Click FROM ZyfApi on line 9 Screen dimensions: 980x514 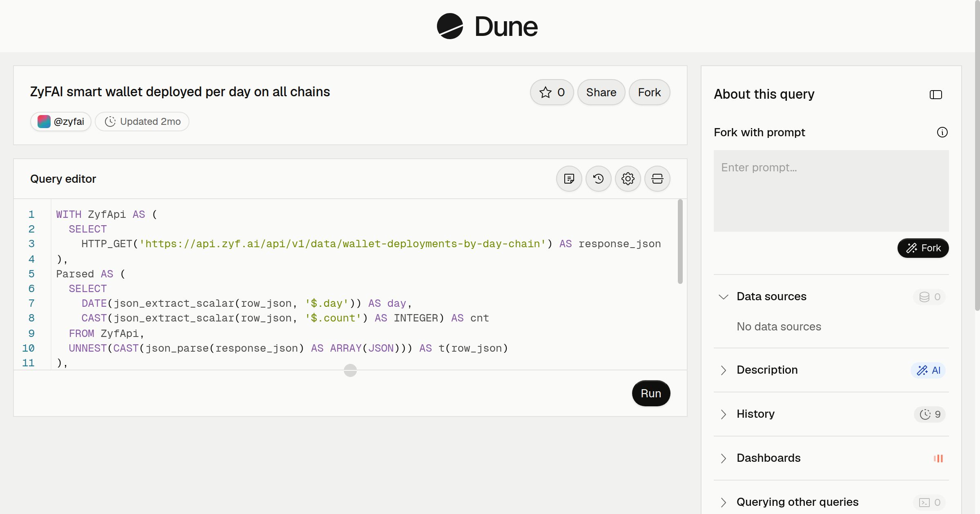[107, 333]
